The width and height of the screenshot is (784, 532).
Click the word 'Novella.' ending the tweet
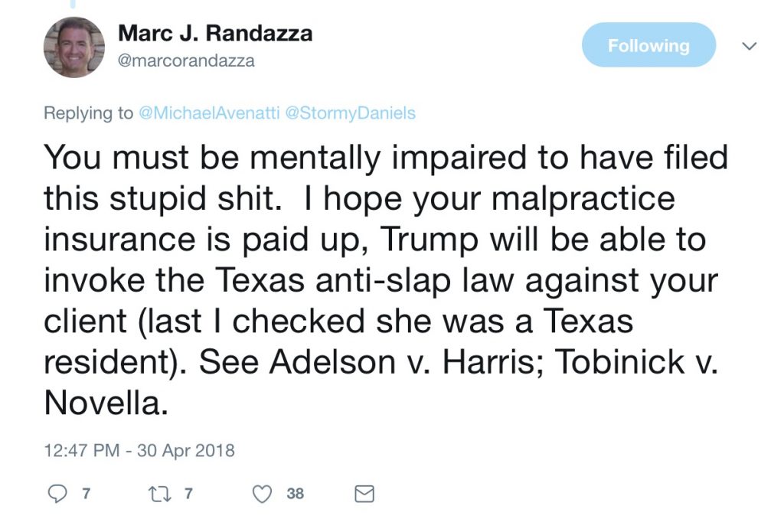(x=106, y=403)
